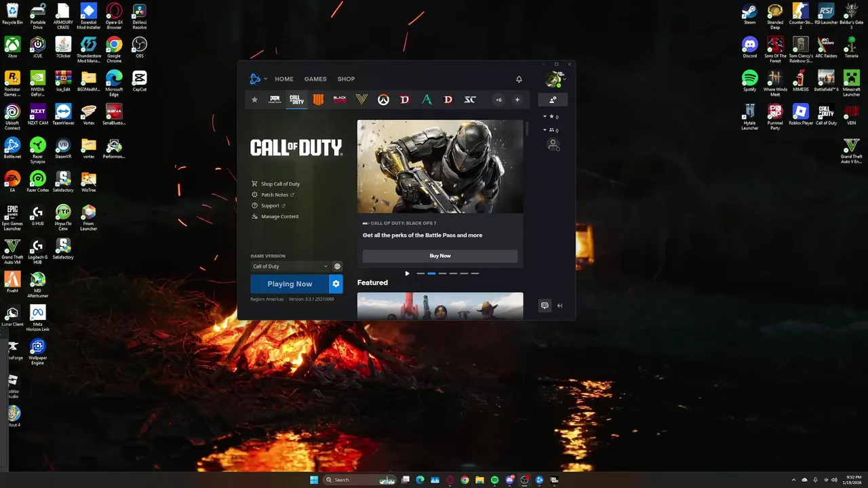Open the notifications bell
The width and height of the screenshot is (868, 488).
519,79
